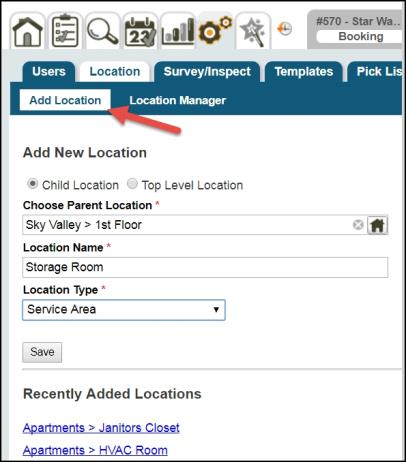
Task: Select the Child Location radio button
Action: [x=32, y=184]
